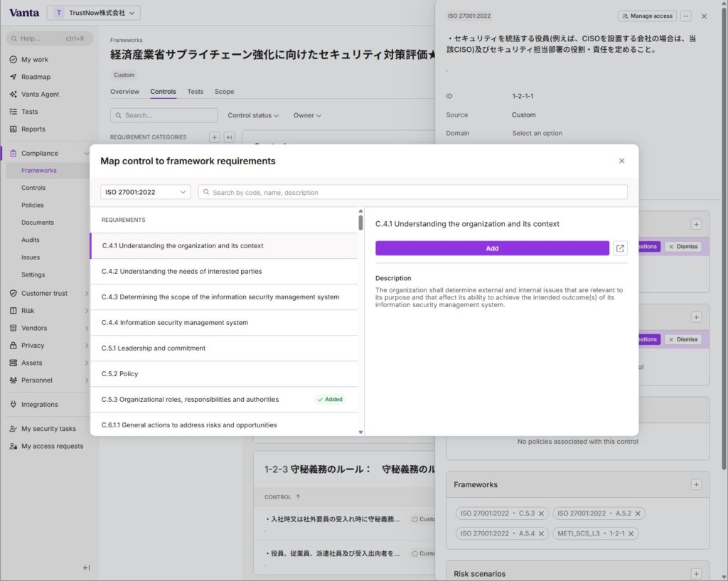Click the Manage access button
The height and width of the screenshot is (581, 728).
click(646, 16)
